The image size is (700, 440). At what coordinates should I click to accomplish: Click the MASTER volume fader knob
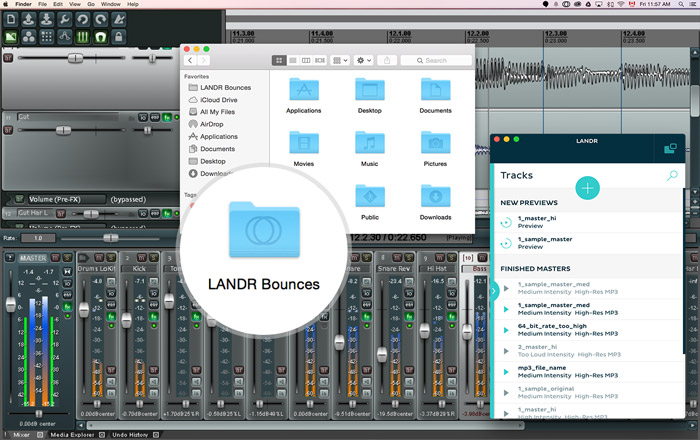click(x=11, y=305)
